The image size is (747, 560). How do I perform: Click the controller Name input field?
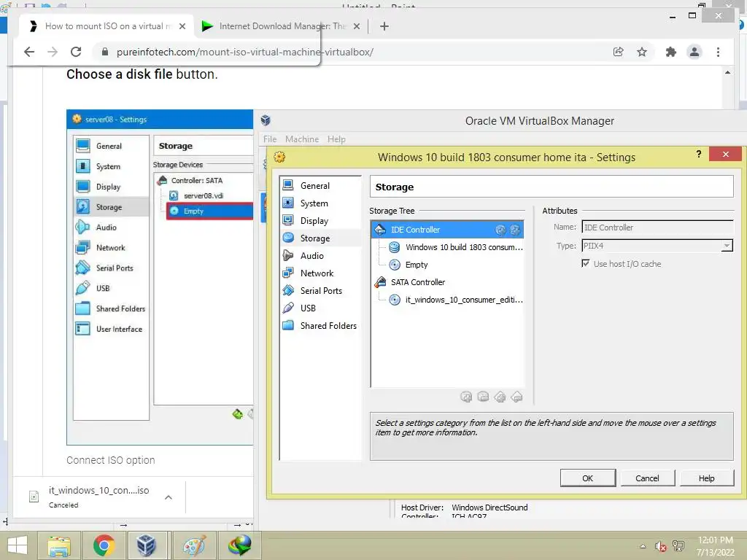coord(657,227)
